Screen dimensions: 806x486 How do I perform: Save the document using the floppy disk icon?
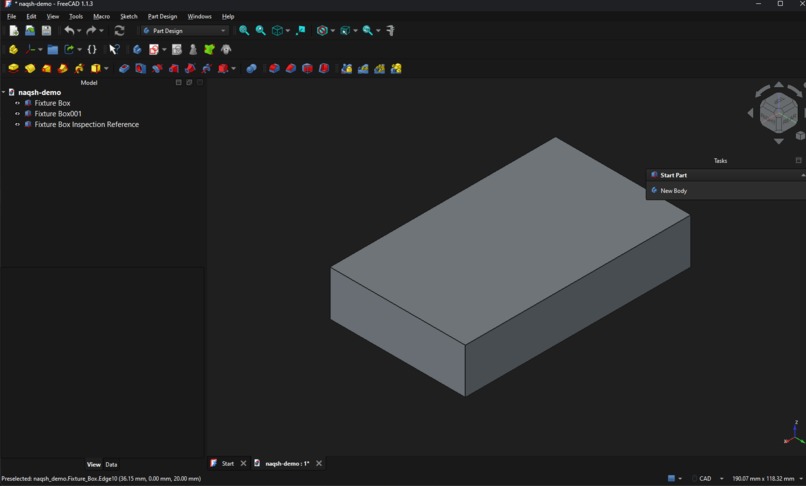coord(46,31)
